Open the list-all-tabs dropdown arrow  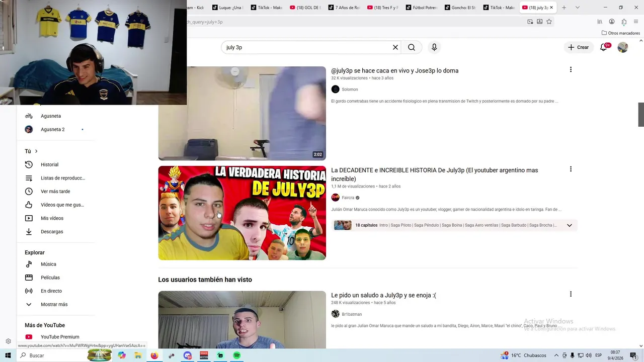tap(577, 8)
